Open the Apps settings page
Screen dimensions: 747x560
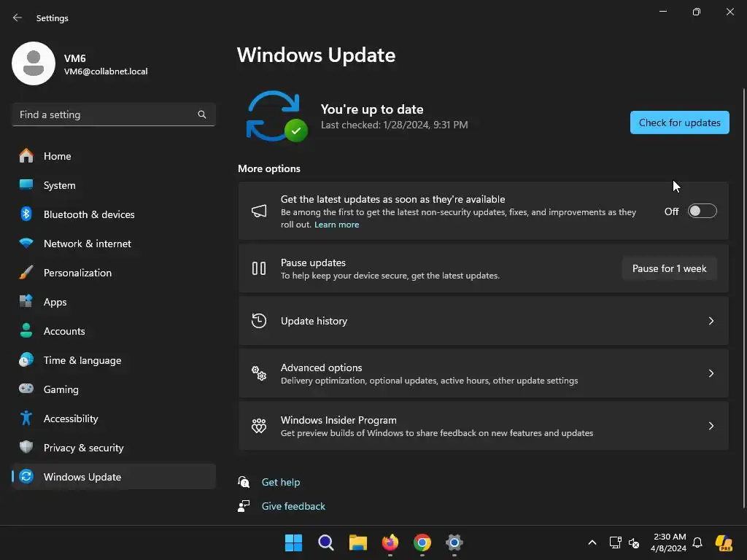tap(113, 302)
